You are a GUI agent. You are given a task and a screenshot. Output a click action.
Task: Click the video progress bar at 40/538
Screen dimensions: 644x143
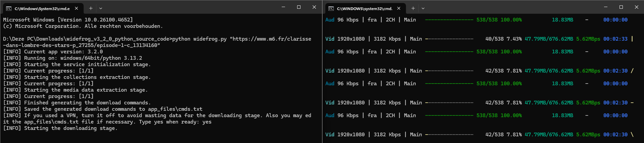click(449, 39)
